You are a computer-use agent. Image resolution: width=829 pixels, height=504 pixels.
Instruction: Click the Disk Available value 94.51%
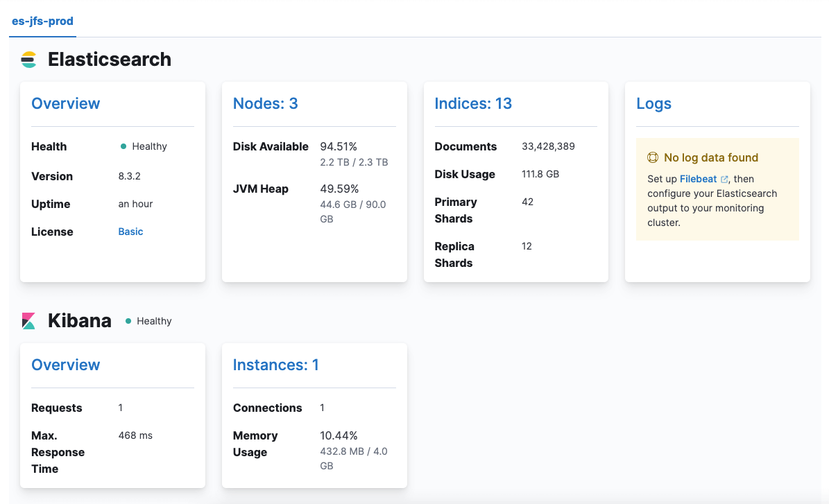pos(339,146)
